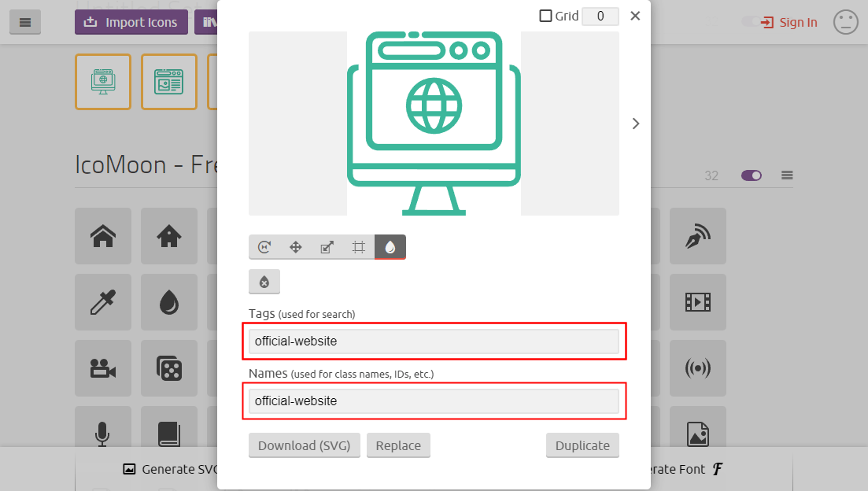
Task: Duplicate the official-website icon
Action: (x=582, y=445)
